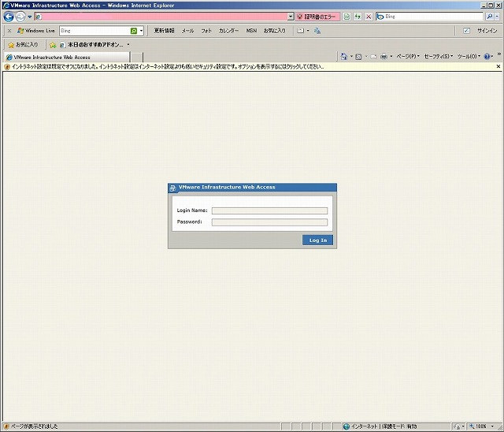Open the ツール(O) menu
Image resolution: width=504 pixels, height=432 pixels.
(x=469, y=57)
